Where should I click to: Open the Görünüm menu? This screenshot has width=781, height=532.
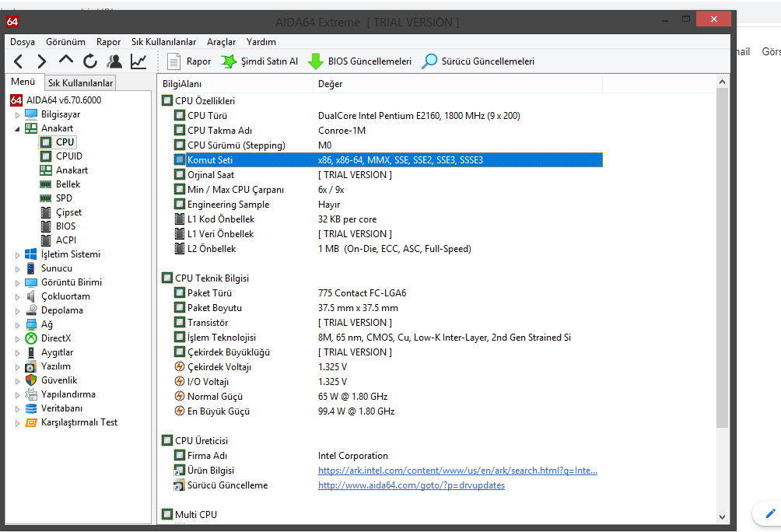pyautogui.click(x=66, y=42)
